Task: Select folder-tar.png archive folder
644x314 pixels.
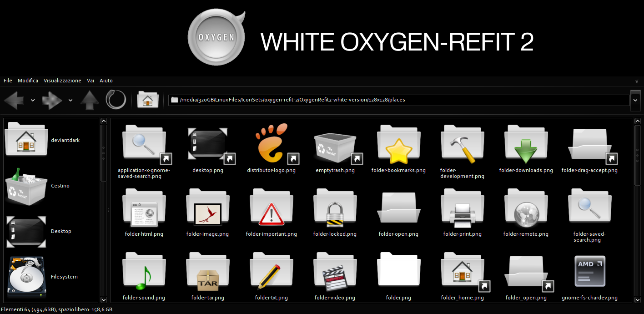Action: [x=208, y=272]
